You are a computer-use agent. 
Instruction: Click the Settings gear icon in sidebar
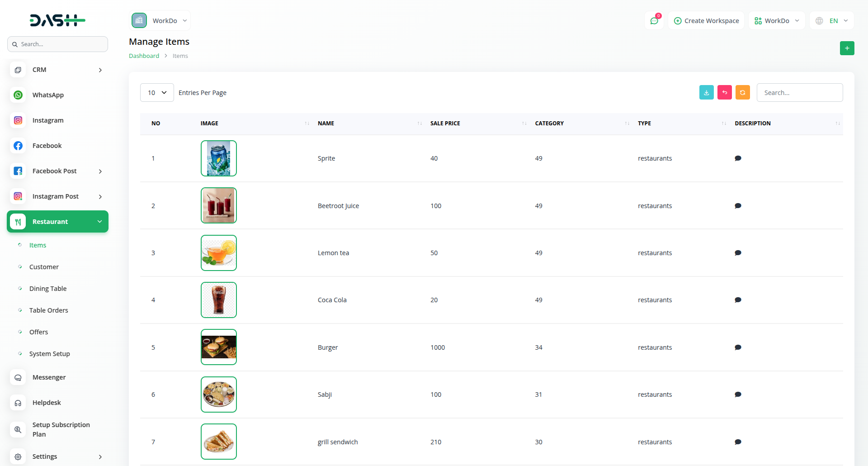point(18,456)
